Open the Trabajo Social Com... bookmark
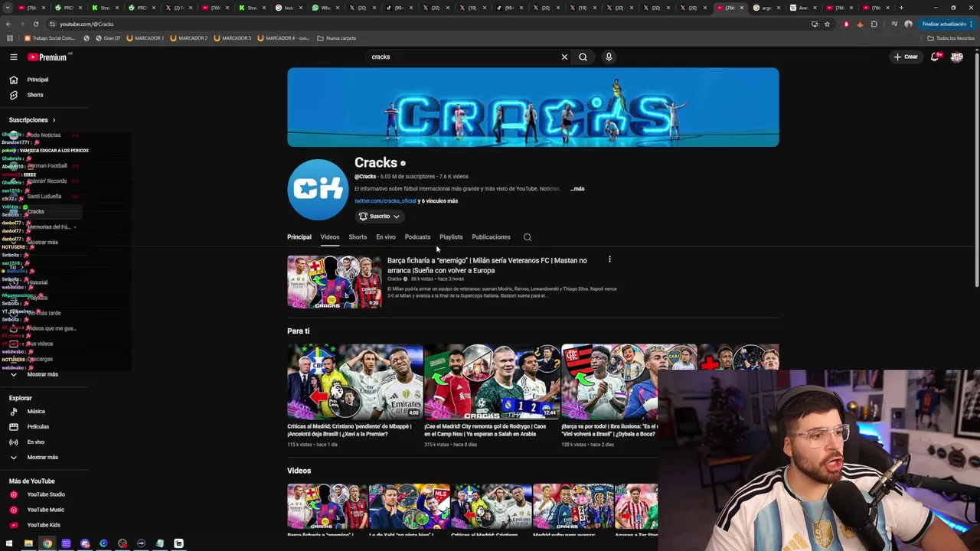 tap(51, 38)
